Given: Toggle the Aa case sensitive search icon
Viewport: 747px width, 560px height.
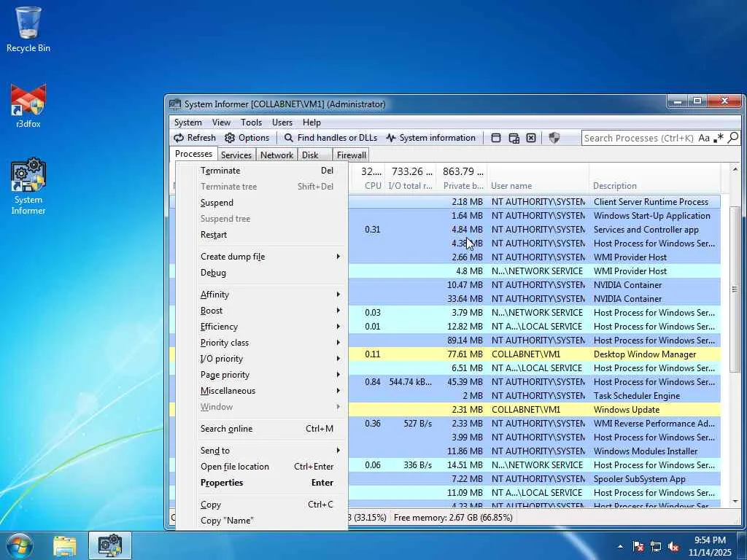Looking at the screenshot, I should [x=704, y=138].
